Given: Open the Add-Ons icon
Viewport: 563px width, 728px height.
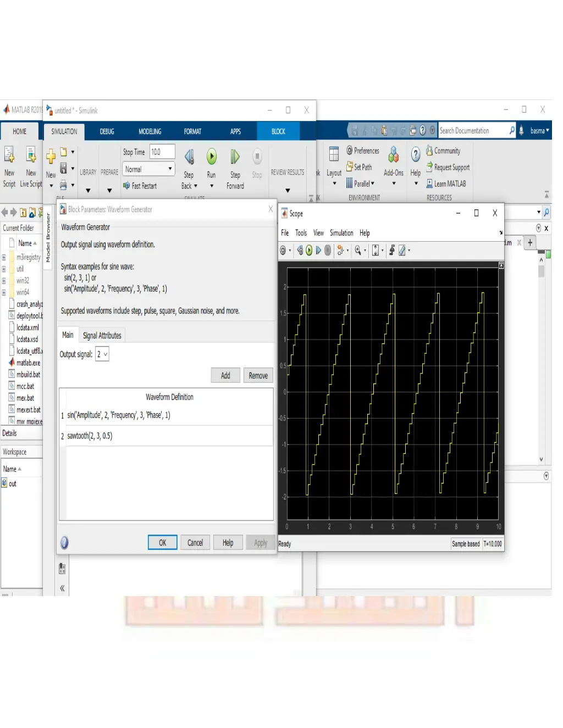Looking at the screenshot, I should pyautogui.click(x=394, y=154).
